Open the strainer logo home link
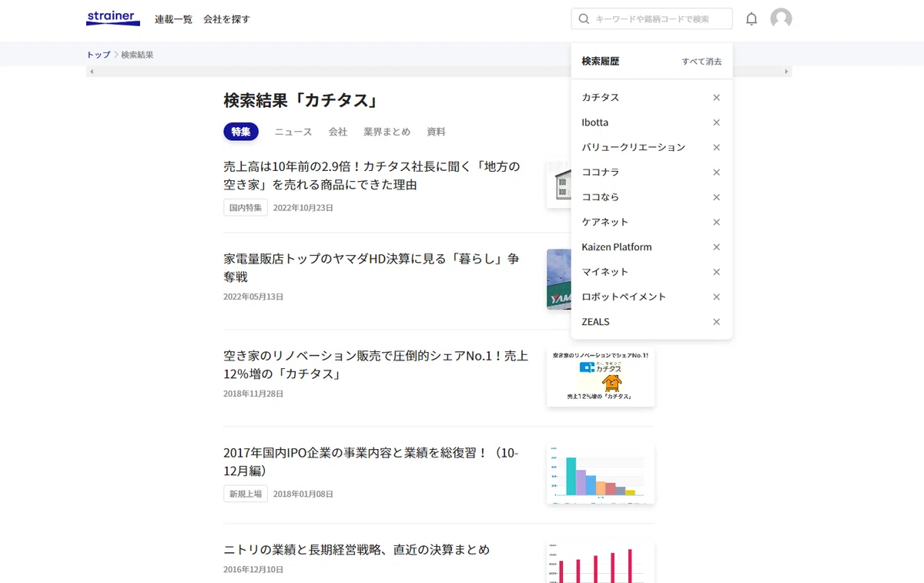Viewport: 924px width, 583px height. coord(113,18)
